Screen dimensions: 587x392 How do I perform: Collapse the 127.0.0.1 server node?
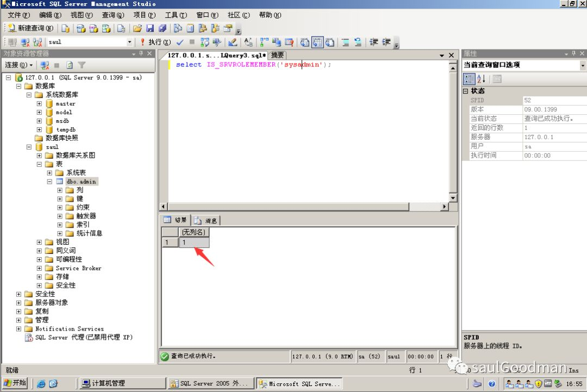pos(9,78)
